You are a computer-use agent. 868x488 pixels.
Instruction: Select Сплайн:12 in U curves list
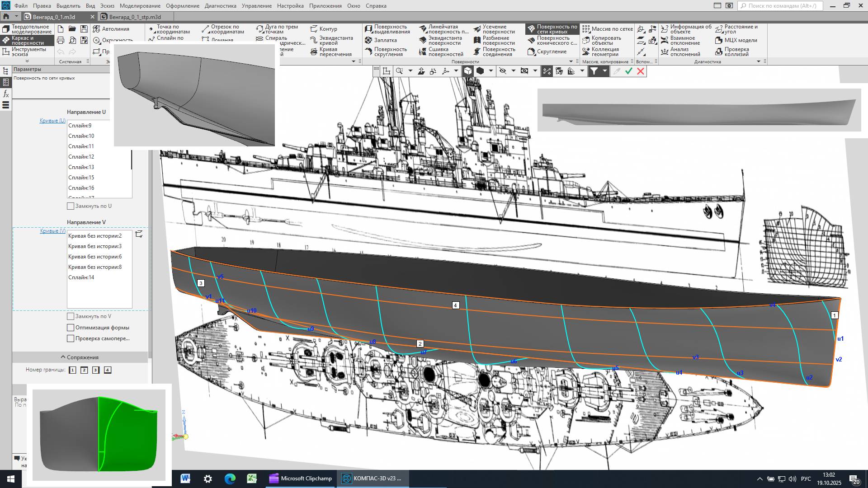[81, 157]
